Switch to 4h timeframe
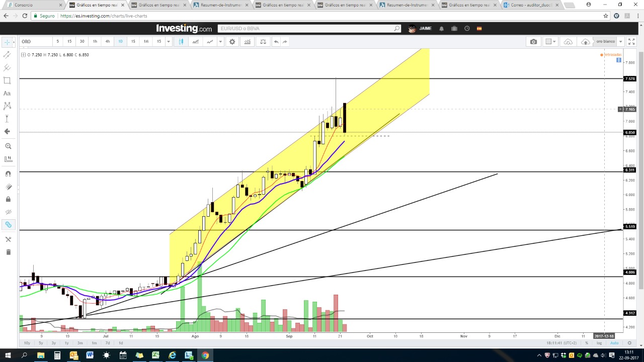The width and height of the screenshot is (644, 362). [x=107, y=42]
